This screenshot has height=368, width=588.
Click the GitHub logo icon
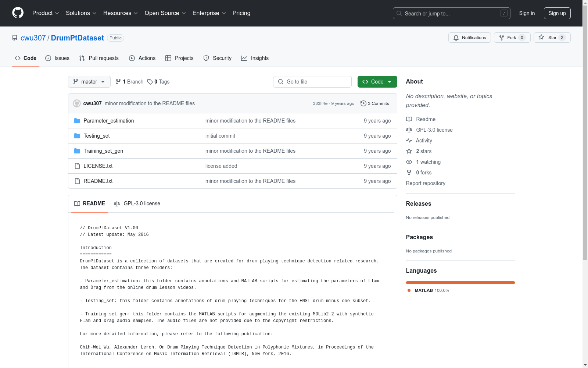pyautogui.click(x=18, y=13)
